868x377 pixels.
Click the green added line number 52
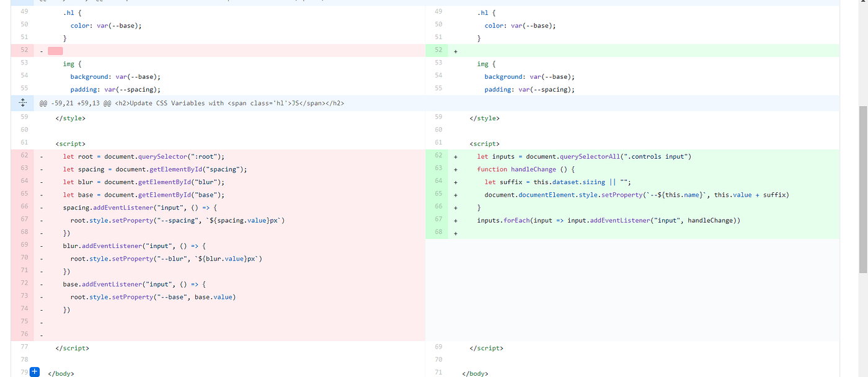pos(438,50)
